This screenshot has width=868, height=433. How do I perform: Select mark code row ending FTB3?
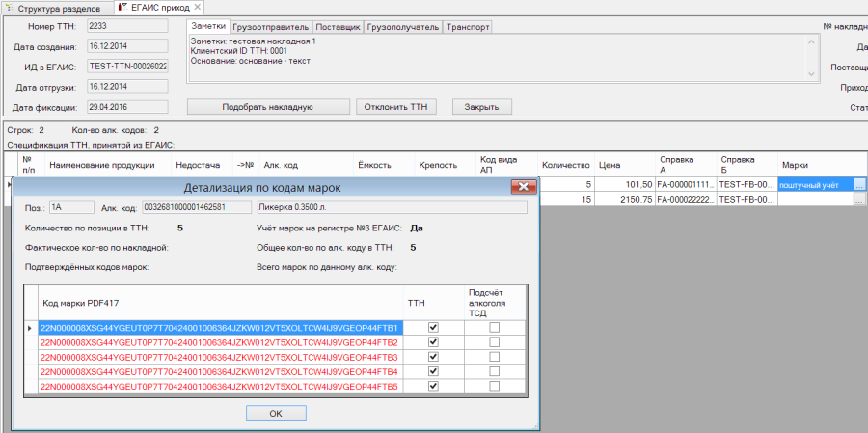(220, 357)
